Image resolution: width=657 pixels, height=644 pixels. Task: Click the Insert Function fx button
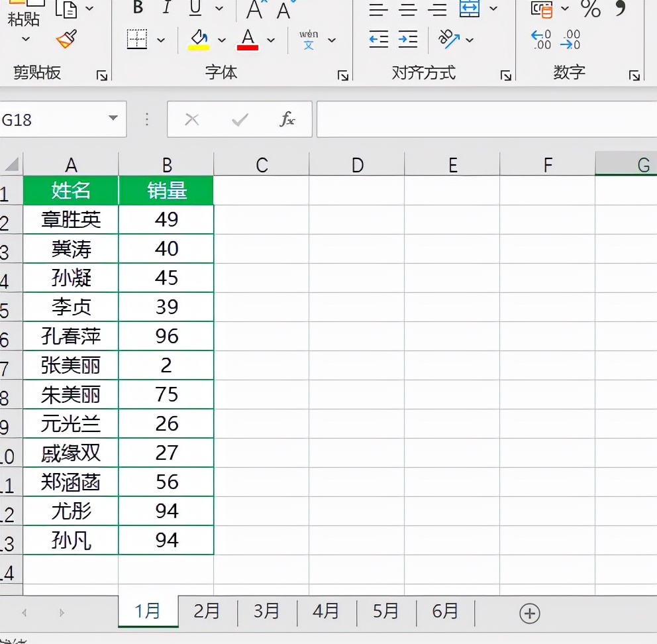pos(287,119)
